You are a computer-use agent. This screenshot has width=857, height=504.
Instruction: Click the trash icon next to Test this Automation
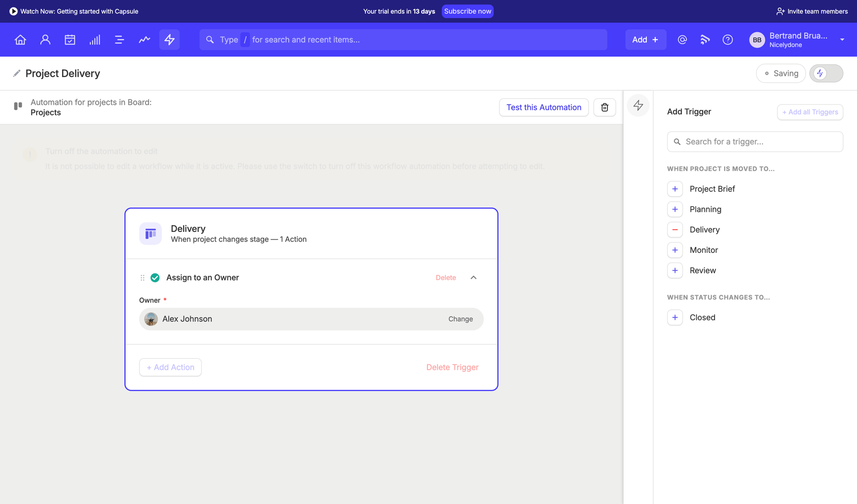pyautogui.click(x=604, y=107)
